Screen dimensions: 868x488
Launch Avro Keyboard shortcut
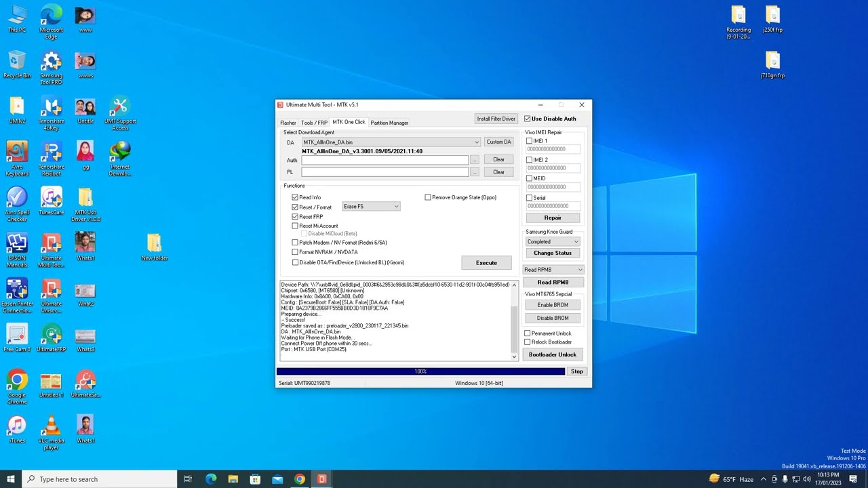pyautogui.click(x=17, y=159)
